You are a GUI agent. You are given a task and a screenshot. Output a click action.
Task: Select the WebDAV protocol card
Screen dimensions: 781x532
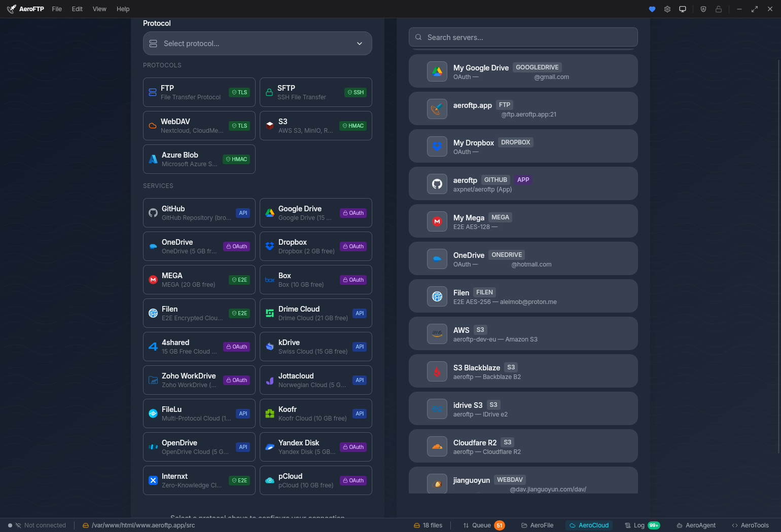click(199, 126)
